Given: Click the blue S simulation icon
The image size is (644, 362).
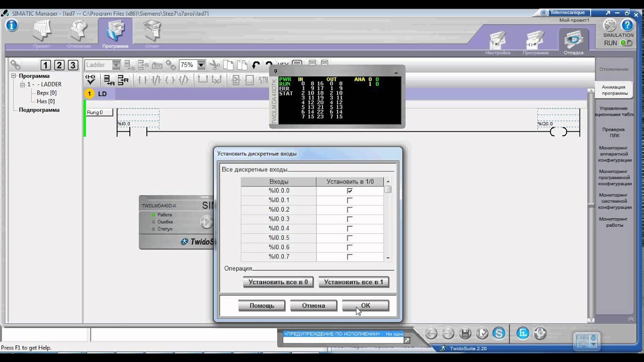Looking at the screenshot, I should coord(499,333).
